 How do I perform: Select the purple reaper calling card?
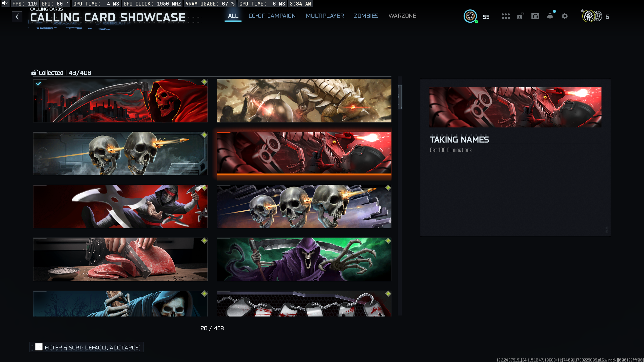coord(304,259)
